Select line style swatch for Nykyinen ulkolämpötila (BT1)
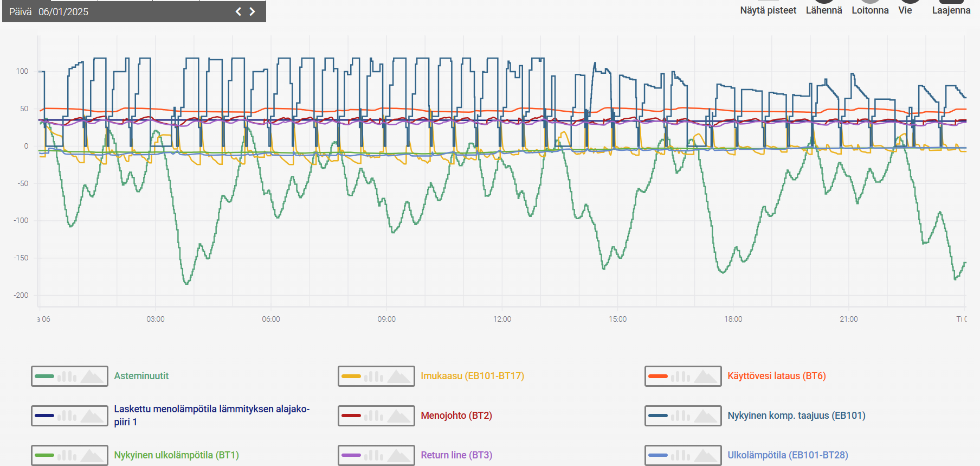 pyautogui.click(x=44, y=455)
